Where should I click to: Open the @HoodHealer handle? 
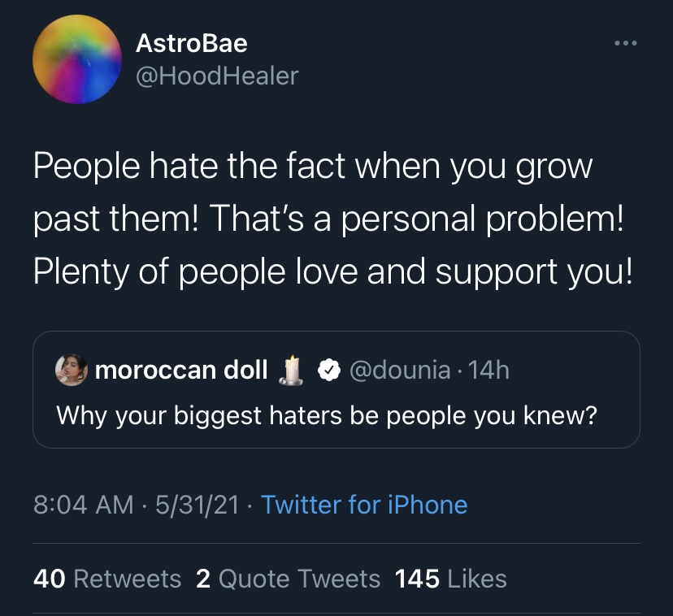pyautogui.click(x=216, y=76)
